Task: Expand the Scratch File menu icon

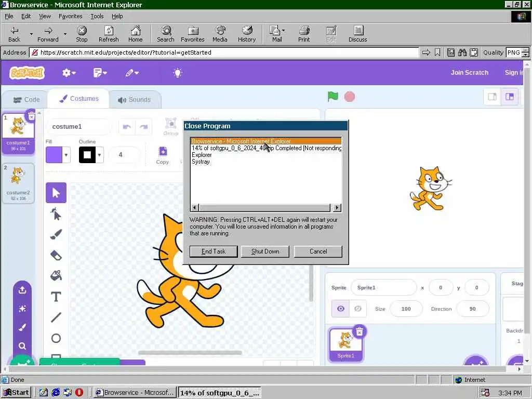Action: (100, 73)
